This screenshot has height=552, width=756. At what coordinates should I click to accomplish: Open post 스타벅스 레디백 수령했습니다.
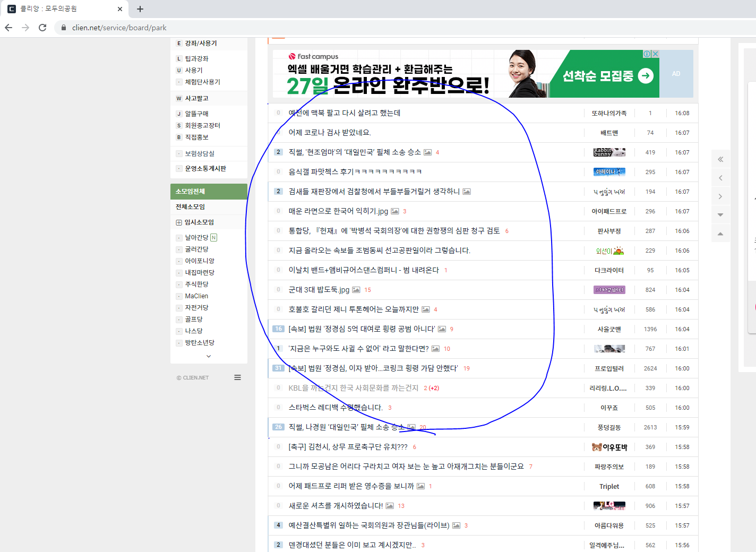(x=336, y=408)
